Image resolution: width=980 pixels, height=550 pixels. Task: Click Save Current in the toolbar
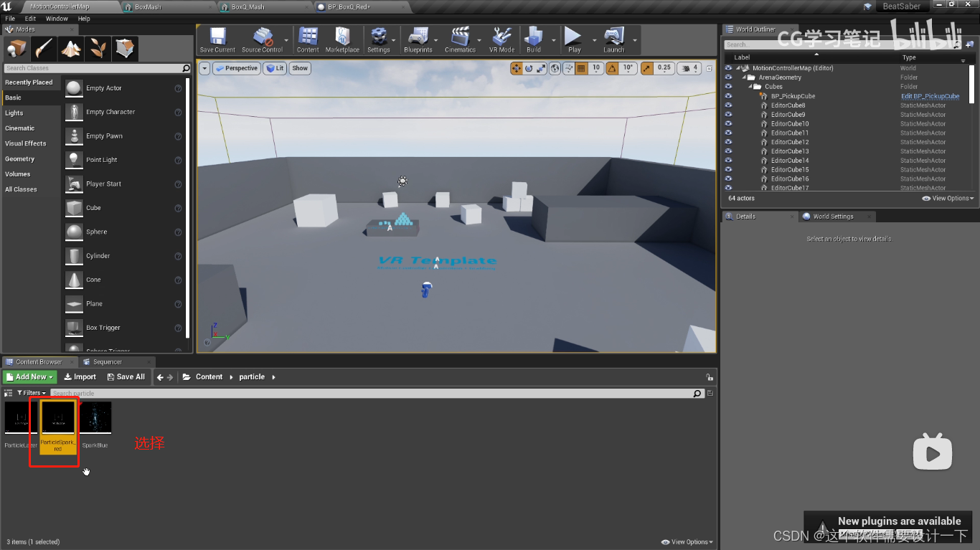[x=217, y=40]
